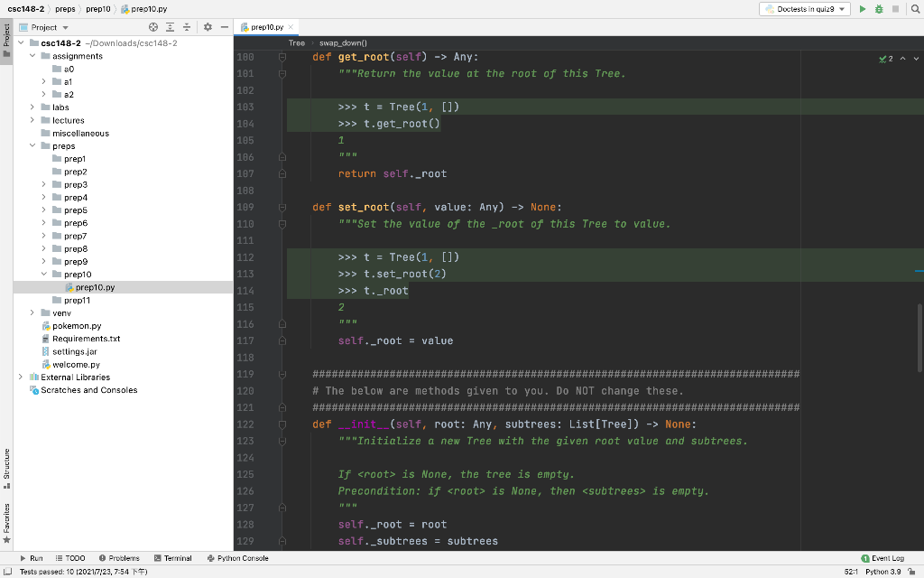
Task: Click swap_down() breadcrumb above the editor
Action: (x=343, y=43)
